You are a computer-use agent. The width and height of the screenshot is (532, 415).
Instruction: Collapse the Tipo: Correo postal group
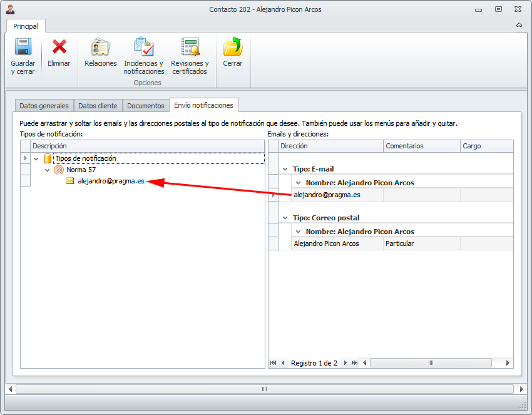tap(285, 218)
